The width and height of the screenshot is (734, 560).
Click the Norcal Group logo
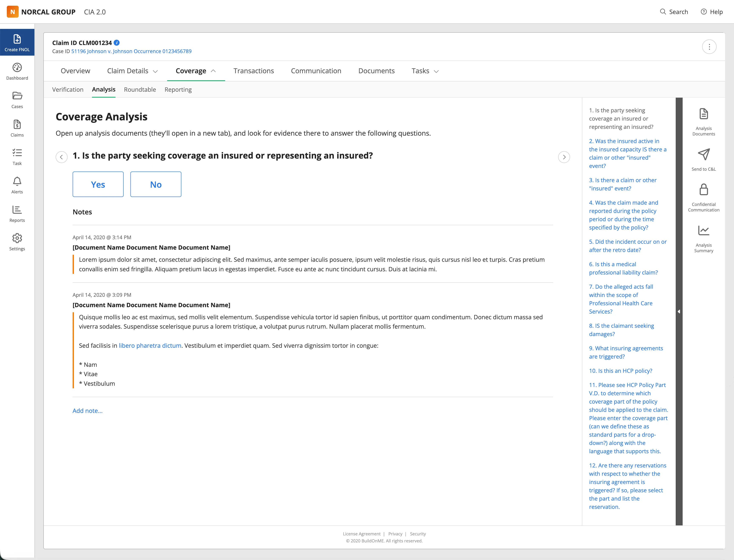coord(41,12)
